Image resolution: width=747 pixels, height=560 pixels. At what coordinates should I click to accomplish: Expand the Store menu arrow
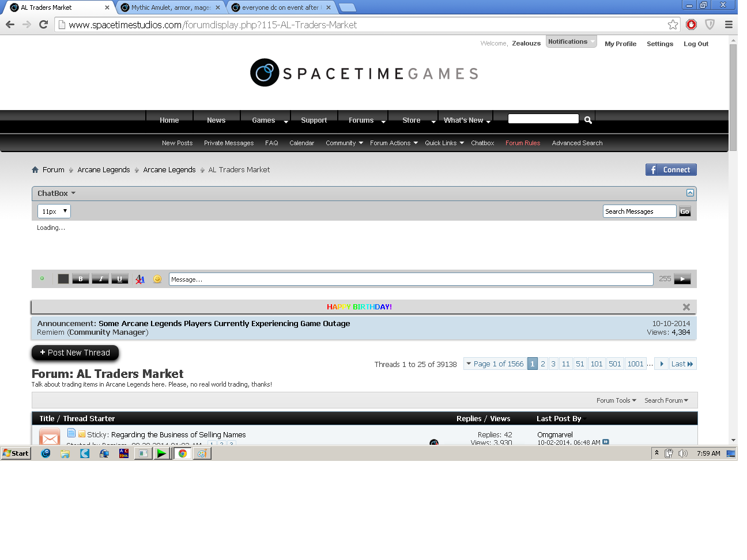click(433, 122)
